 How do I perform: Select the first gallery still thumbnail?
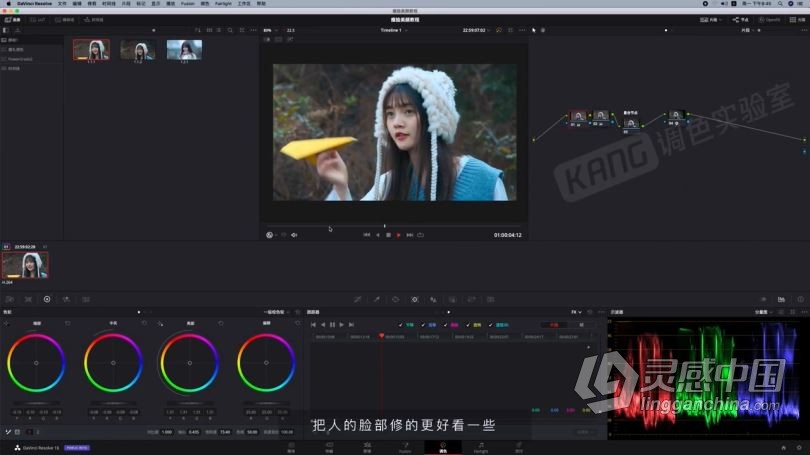91,50
